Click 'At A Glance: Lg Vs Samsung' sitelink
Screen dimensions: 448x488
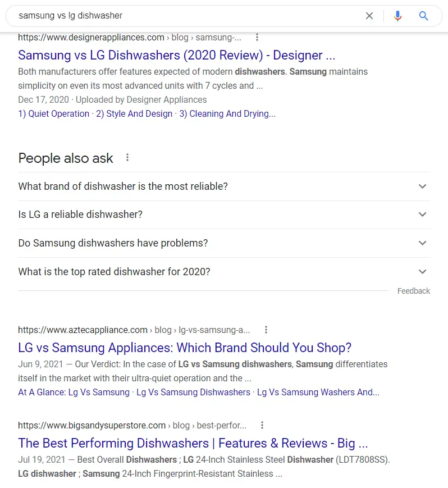[74, 393]
